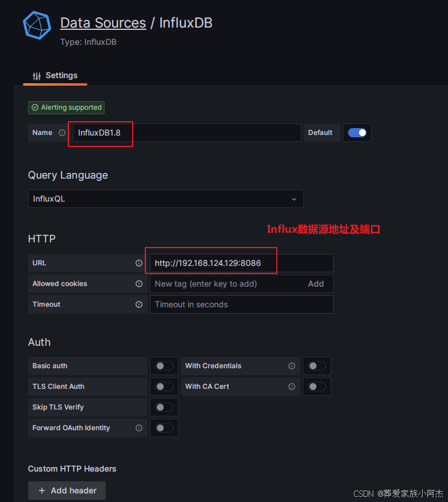Enable the Forward OAuth Identity toggle
The height and width of the screenshot is (502, 448).
[x=164, y=428]
